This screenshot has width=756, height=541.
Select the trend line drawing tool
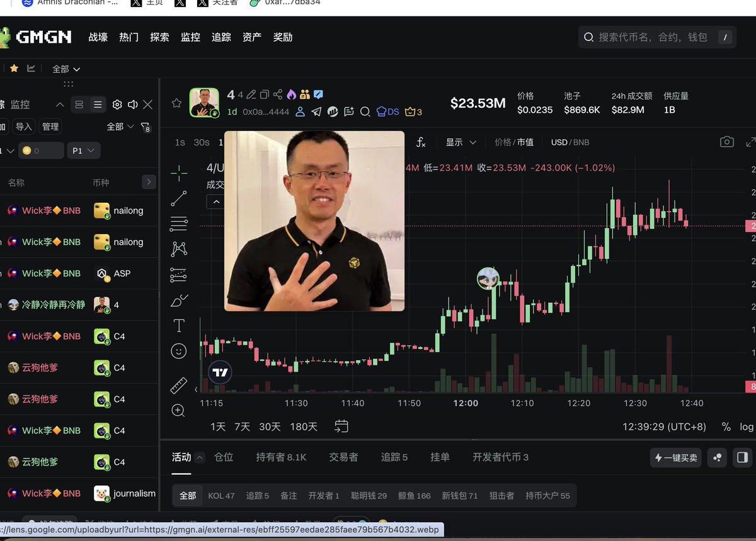pos(179,198)
